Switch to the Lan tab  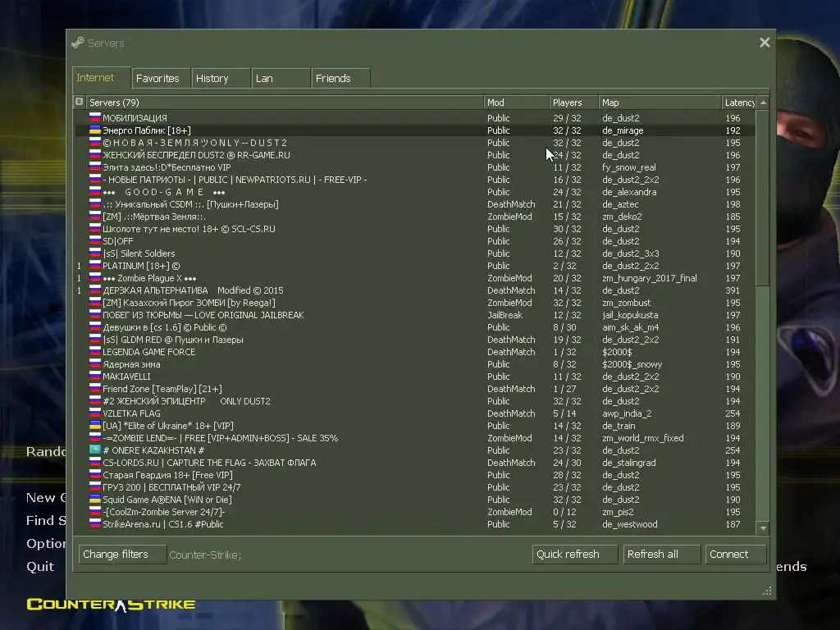tap(281, 78)
